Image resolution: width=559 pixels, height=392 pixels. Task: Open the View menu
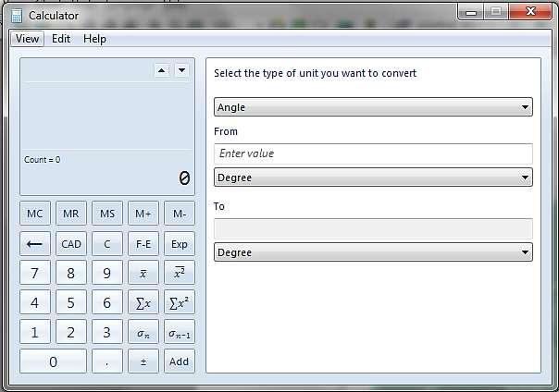(x=27, y=39)
